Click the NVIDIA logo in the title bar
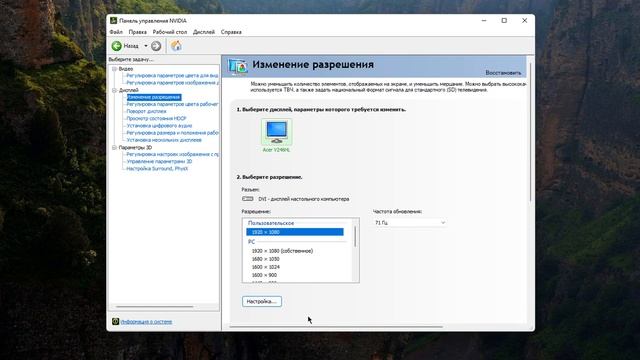Image resolution: width=640 pixels, height=360 pixels. click(113, 20)
